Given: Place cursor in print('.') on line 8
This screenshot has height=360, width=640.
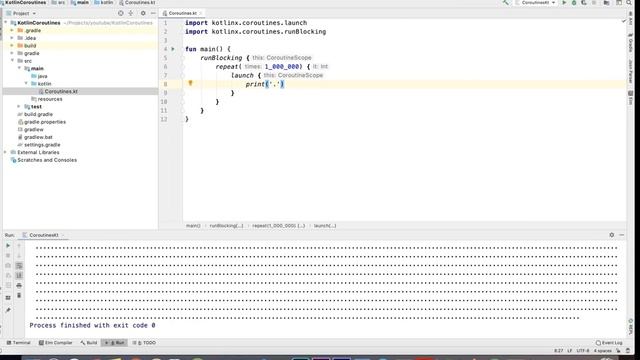Looking at the screenshot, I should point(264,84).
